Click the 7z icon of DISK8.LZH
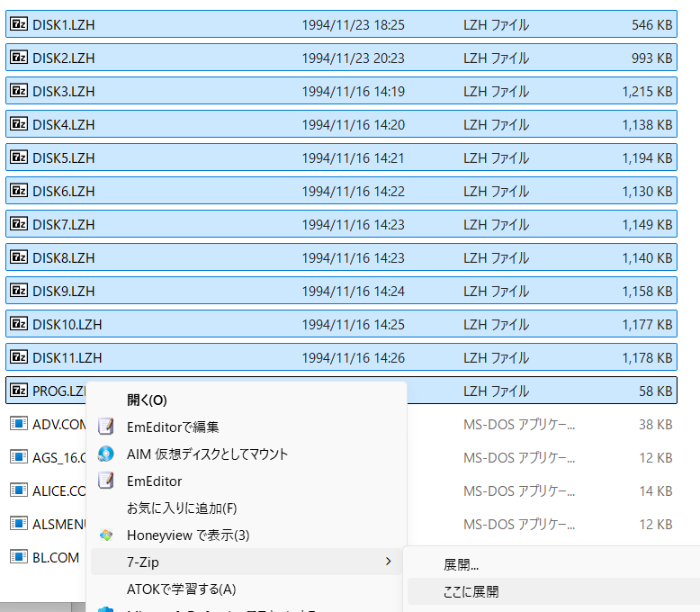The width and height of the screenshot is (700, 612). point(19,256)
